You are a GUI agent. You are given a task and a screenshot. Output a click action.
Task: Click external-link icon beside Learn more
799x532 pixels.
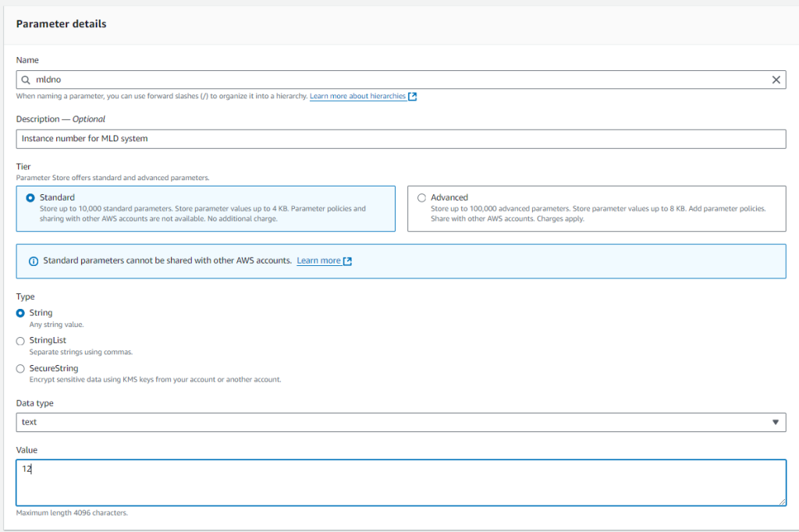(x=346, y=261)
